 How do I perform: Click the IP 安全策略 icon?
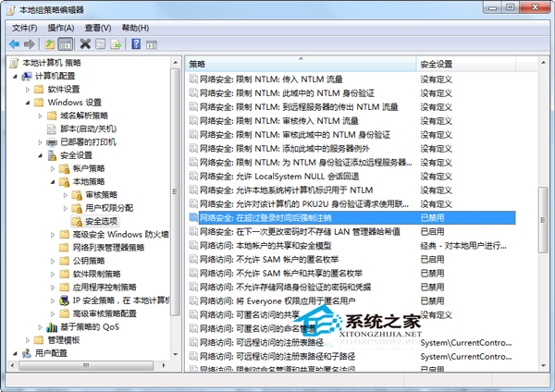[64, 300]
